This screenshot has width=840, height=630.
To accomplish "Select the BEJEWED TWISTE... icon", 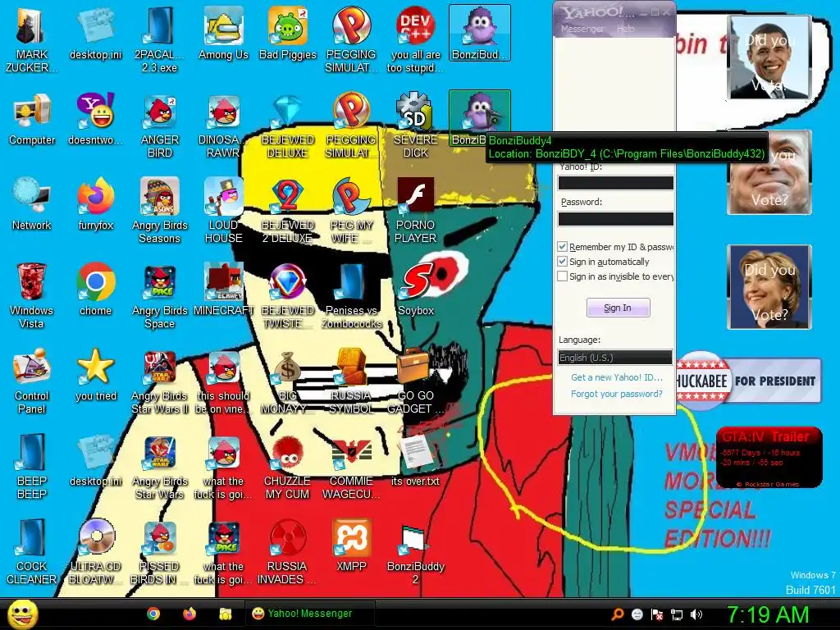I will [288, 295].
